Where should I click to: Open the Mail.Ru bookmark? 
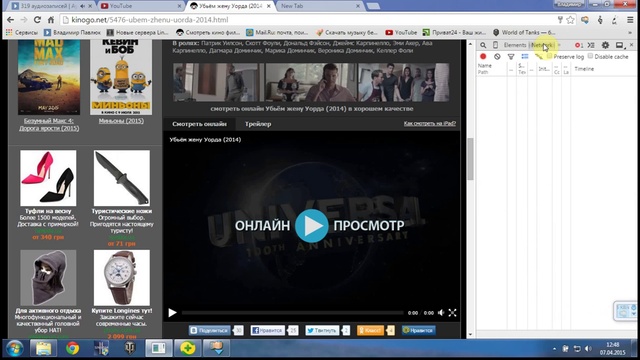tap(277, 32)
